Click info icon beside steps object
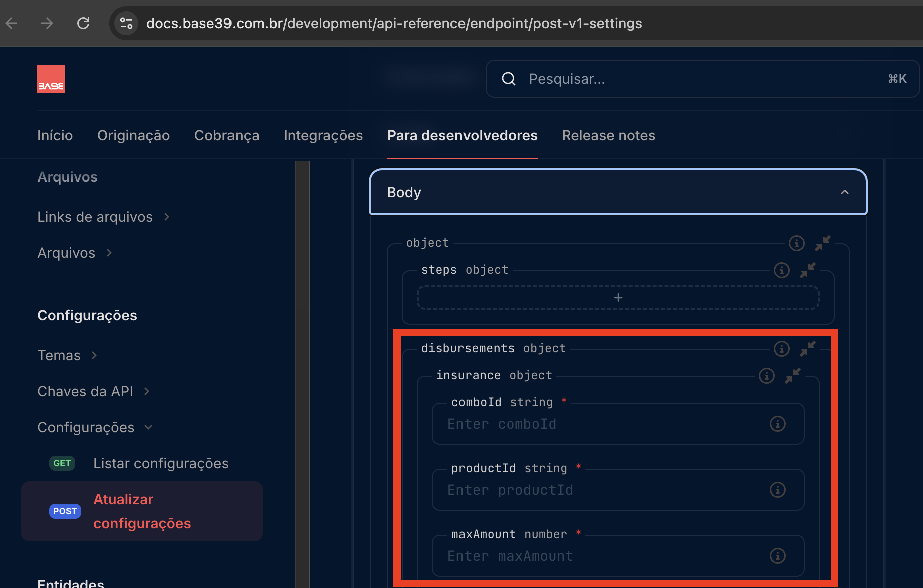Screen dimensions: 923x588 coord(781,270)
